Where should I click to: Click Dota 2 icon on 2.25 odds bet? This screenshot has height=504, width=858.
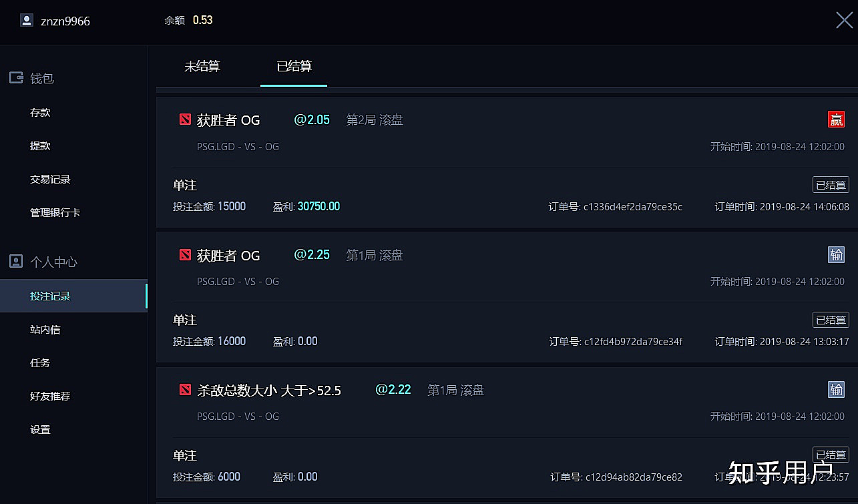(185, 255)
